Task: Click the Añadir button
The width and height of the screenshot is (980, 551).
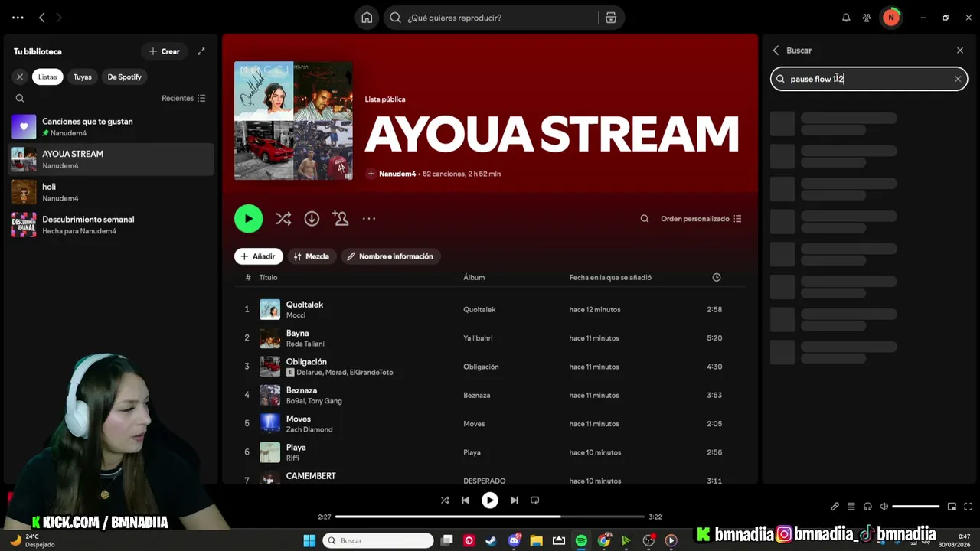Action: click(x=259, y=256)
